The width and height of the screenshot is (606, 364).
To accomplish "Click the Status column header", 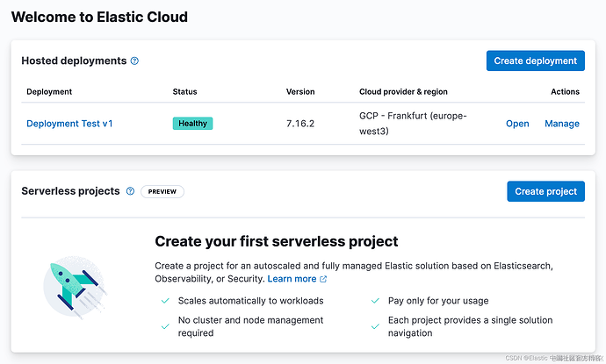I will point(184,91).
